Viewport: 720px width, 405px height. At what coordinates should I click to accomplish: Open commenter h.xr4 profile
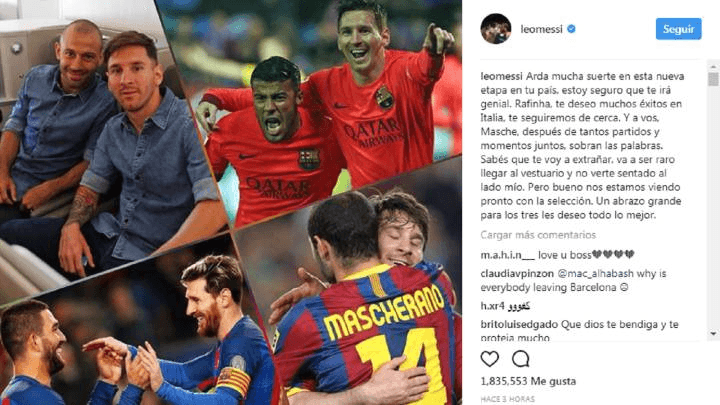coord(492,306)
